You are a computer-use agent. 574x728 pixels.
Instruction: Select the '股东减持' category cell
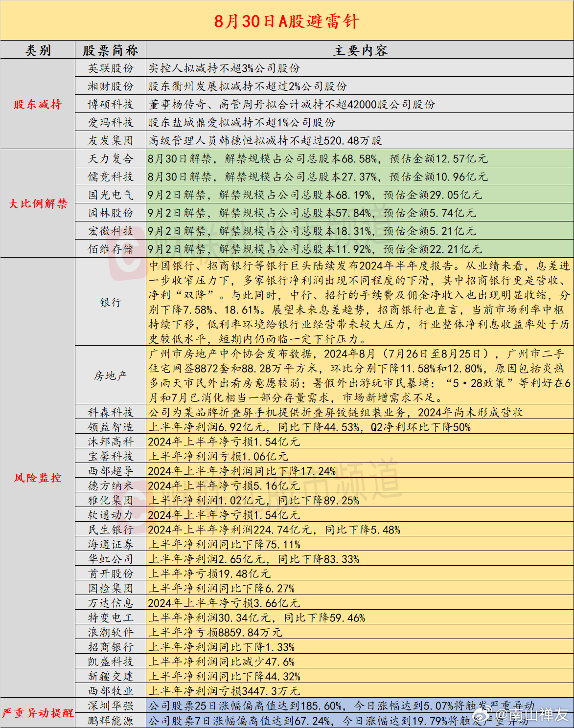pos(38,104)
